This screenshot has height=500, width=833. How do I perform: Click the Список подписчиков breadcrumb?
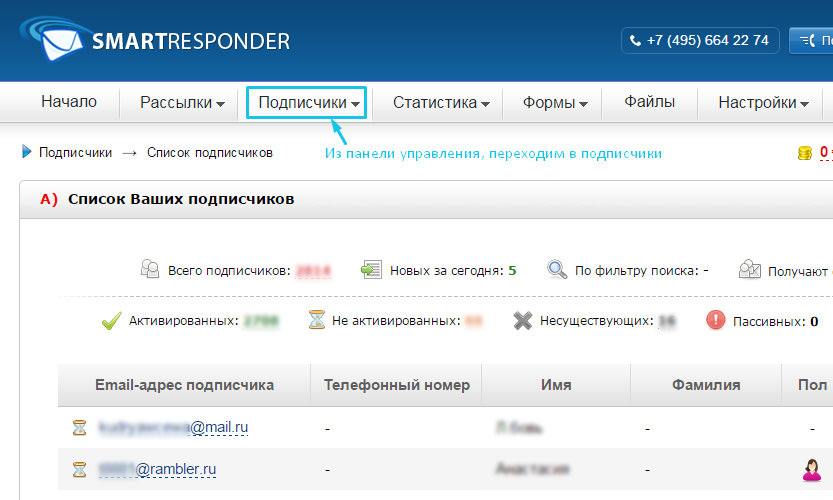pyautogui.click(x=210, y=152)
